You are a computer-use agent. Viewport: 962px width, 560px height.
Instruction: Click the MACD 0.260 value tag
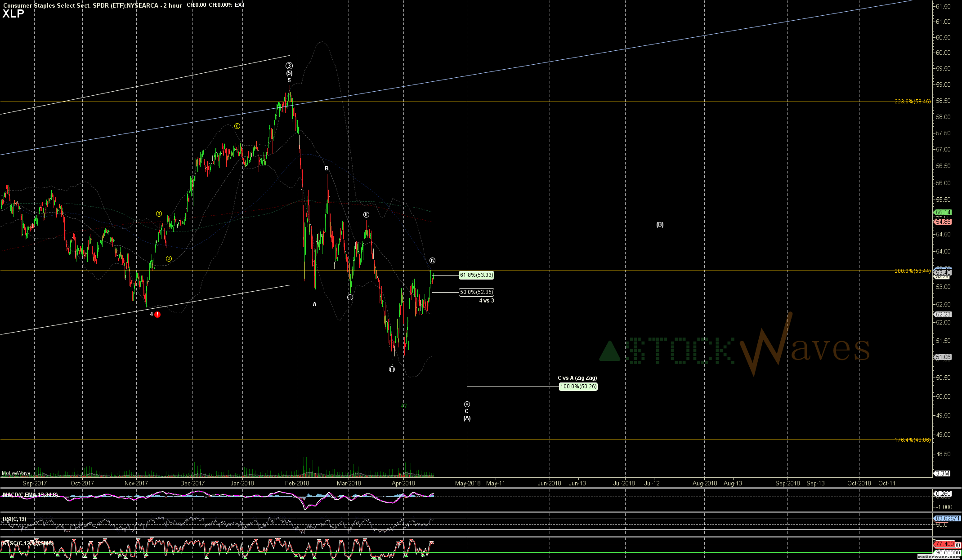pos(943,494)
